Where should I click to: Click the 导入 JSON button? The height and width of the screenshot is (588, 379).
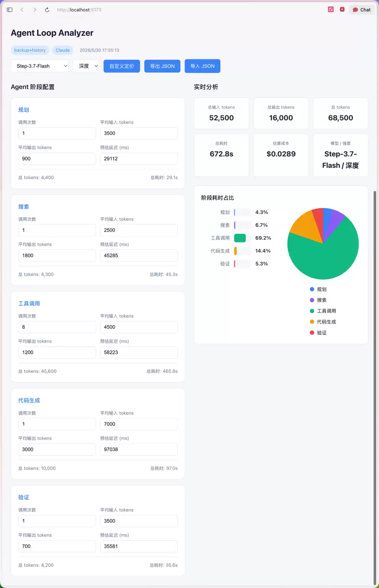pyautogui.click(x=202, y=66)
